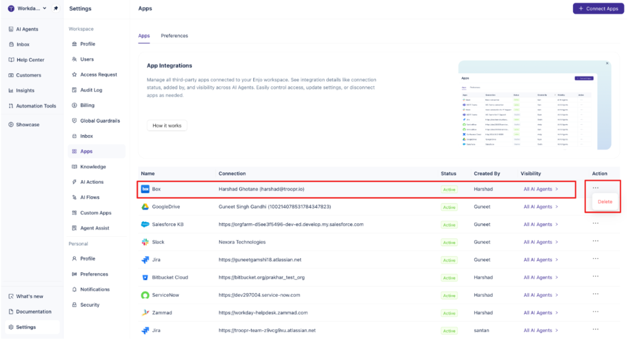Click the Zammad logo icon

(145, 313)
